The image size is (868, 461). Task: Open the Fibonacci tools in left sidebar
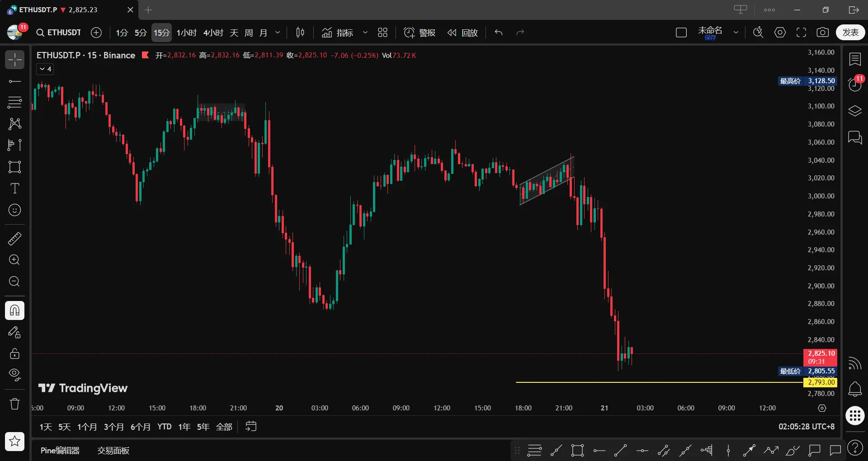tap(14, 102)
